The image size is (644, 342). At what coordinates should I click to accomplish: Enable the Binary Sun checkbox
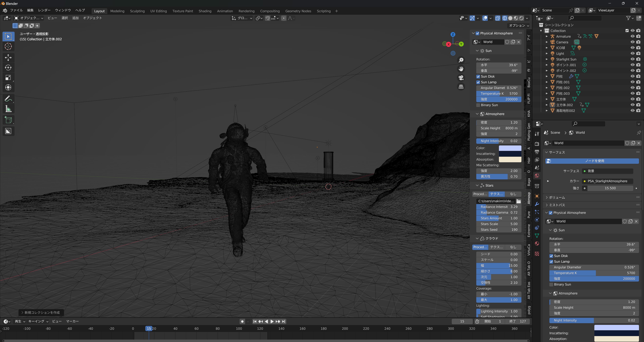[x=478, y=105]
